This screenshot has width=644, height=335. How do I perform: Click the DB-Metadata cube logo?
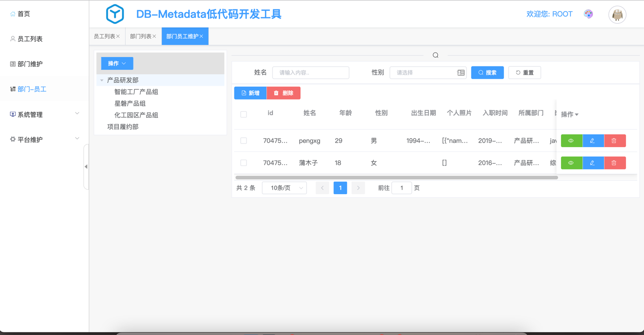point(115,14)
